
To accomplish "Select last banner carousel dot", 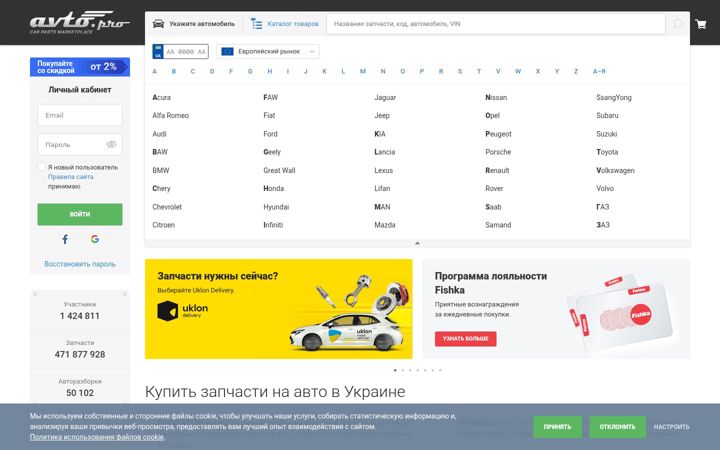I will pos(440,370).
